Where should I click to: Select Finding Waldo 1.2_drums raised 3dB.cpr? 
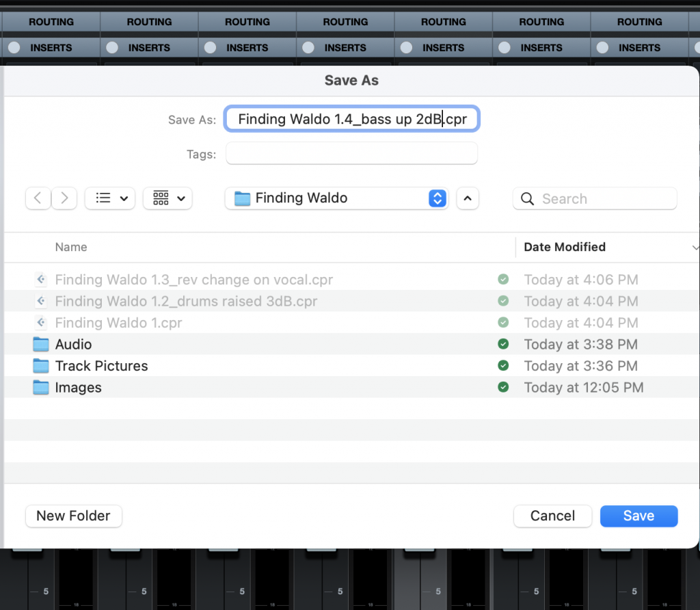[352, 301]
